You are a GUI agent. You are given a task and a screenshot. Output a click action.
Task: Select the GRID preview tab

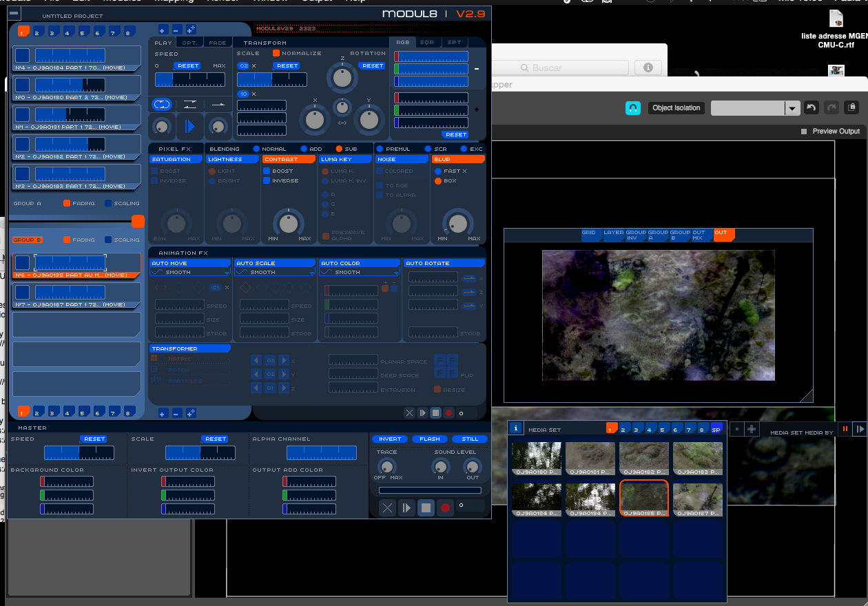589,234
